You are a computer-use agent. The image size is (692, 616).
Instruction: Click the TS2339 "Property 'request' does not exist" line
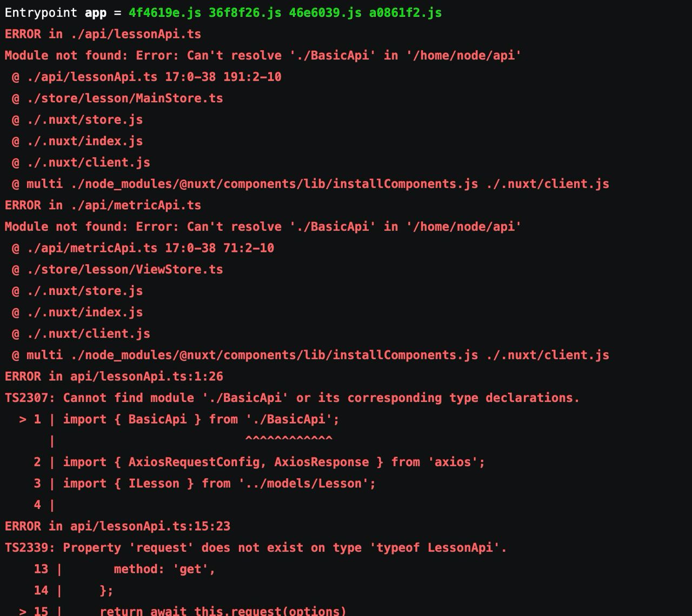[x=256, y=548]
